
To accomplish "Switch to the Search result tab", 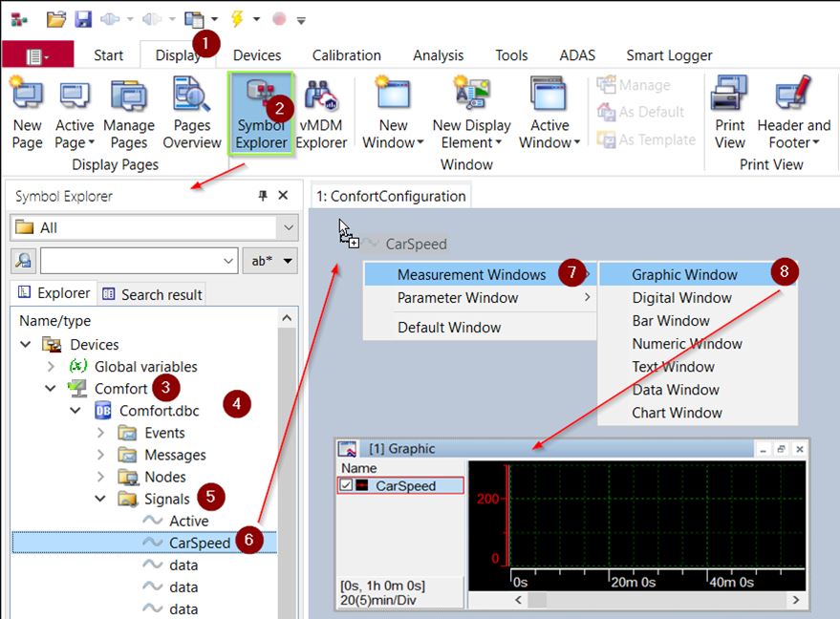I will pos(153,294).
